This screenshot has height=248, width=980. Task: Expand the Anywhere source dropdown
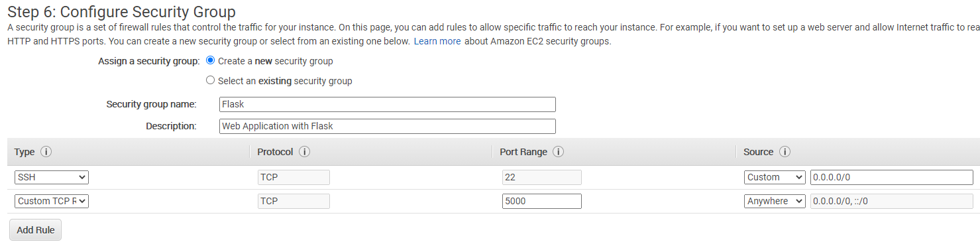tap(775, 201)
